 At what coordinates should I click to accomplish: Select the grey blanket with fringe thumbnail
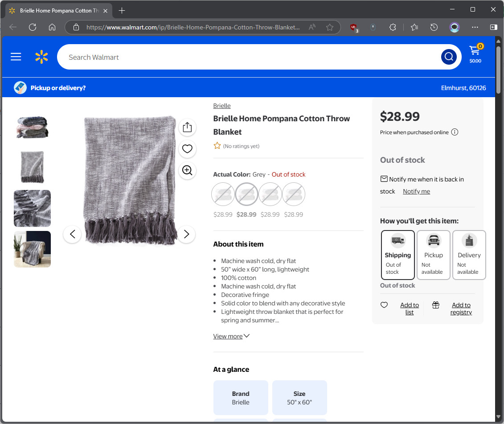pyautogui.click(x=32, y=167)
